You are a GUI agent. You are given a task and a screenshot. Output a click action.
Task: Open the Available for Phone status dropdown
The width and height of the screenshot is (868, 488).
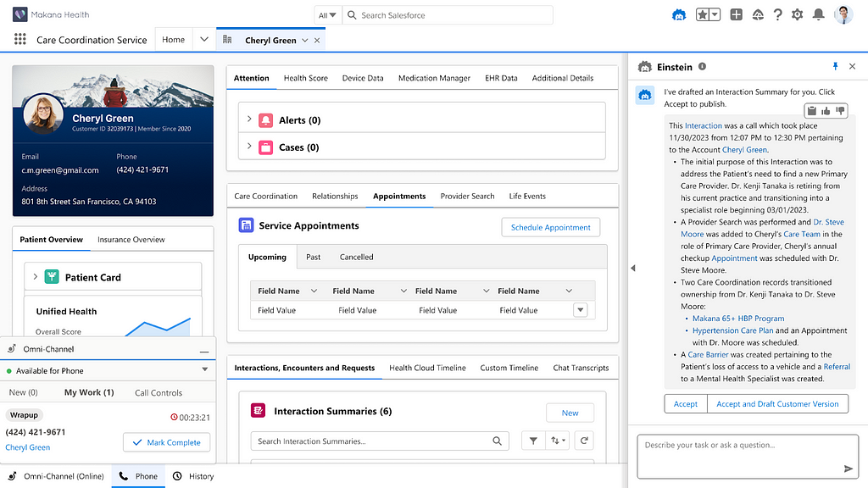[204, 369]
